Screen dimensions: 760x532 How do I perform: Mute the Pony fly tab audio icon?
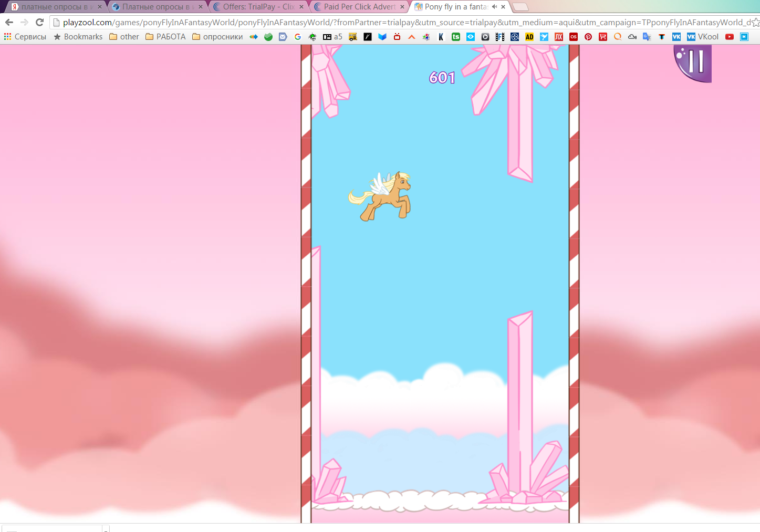click(494, 7)
